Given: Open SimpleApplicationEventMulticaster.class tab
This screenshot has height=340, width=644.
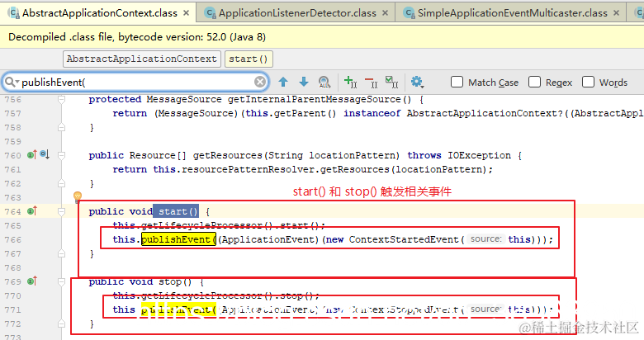Looking at the screenshot, I should (x=512, y=13).
